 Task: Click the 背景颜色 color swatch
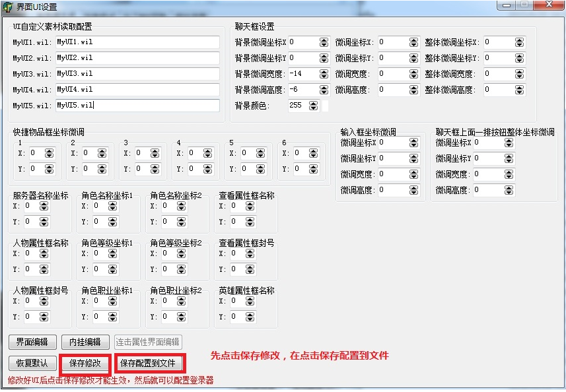point(325,106)
